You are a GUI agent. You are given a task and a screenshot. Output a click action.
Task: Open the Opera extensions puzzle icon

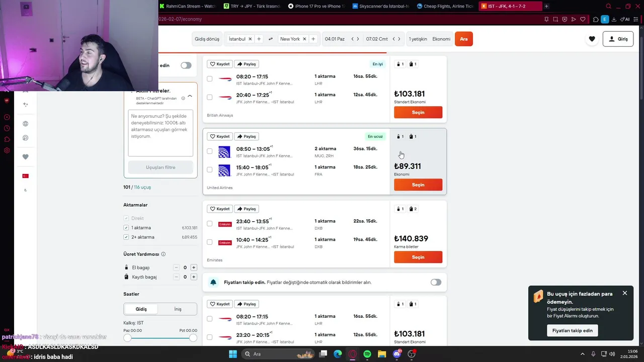tap(596, 19)
